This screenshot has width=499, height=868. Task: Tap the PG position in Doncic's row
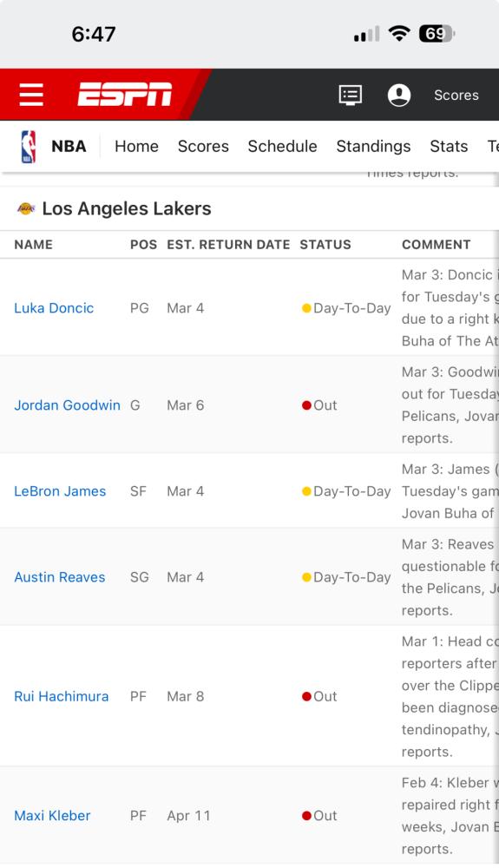pyautogui.click(x=140, y=308)
